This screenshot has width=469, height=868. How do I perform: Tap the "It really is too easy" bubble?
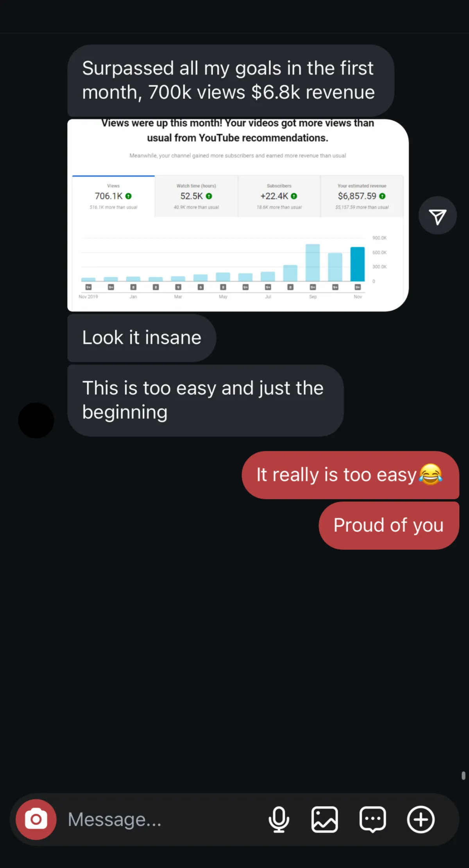tap(350, 475)
